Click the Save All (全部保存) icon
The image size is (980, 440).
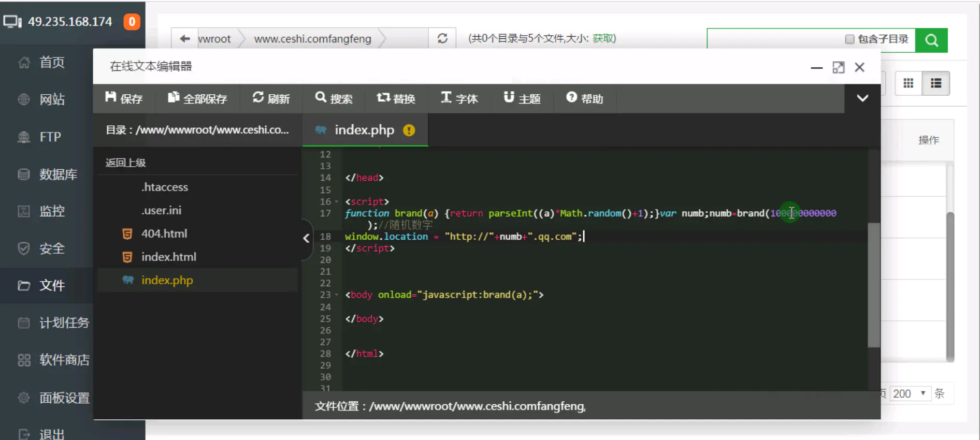[197, 98]
